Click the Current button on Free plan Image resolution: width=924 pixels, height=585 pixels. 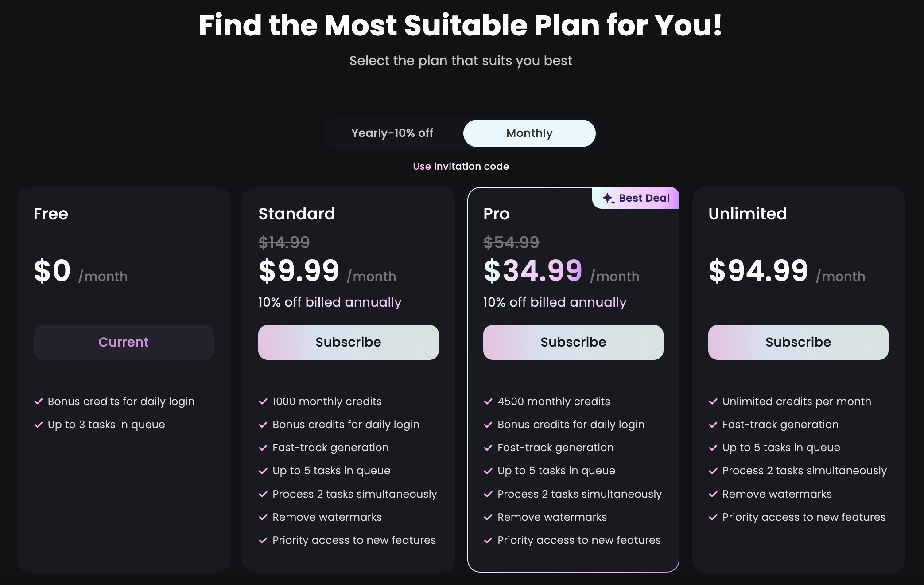tap(124, 342)
